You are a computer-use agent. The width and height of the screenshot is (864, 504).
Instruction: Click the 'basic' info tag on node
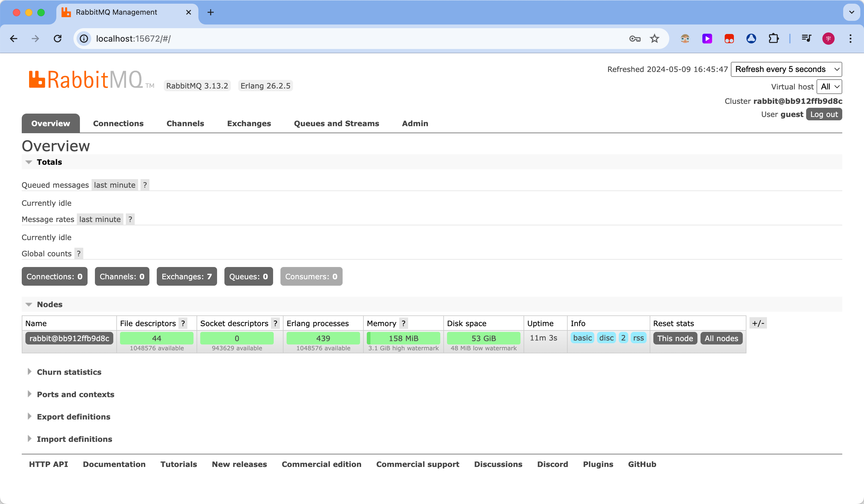[583, 338]
